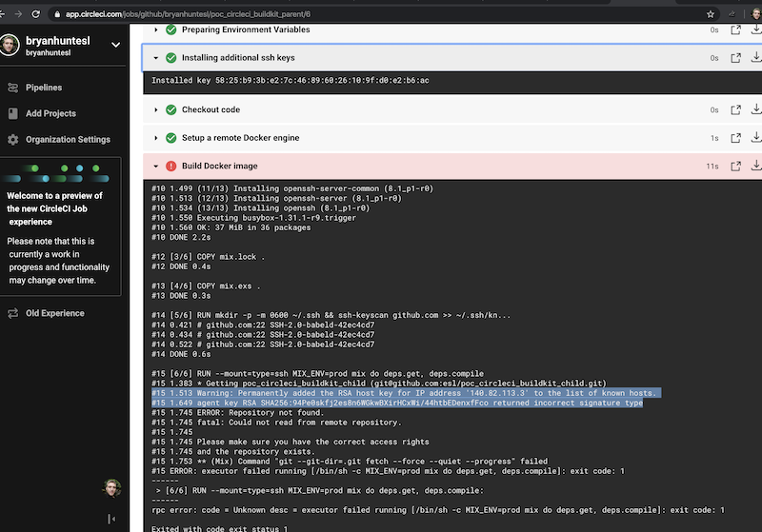Click the 'Installed key 58:25:b9...' log line
762x532 pixels.
291,81
